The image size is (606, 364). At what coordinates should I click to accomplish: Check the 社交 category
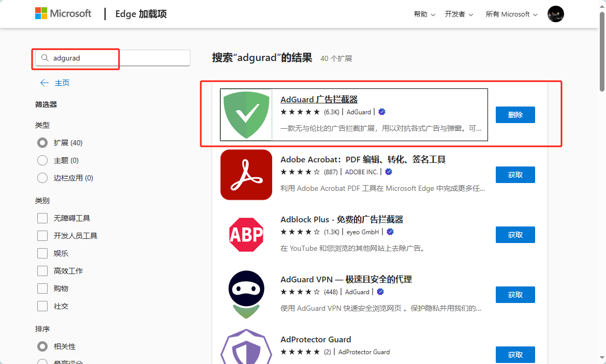pyautogui.click(x=42, y=306)
